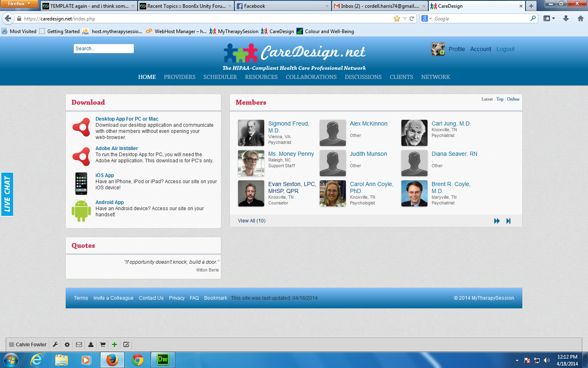Image resolution: width=588 pixels, height=368 pixels.
Task: Click the user avatar icon beside Profile
Action: 438,49
